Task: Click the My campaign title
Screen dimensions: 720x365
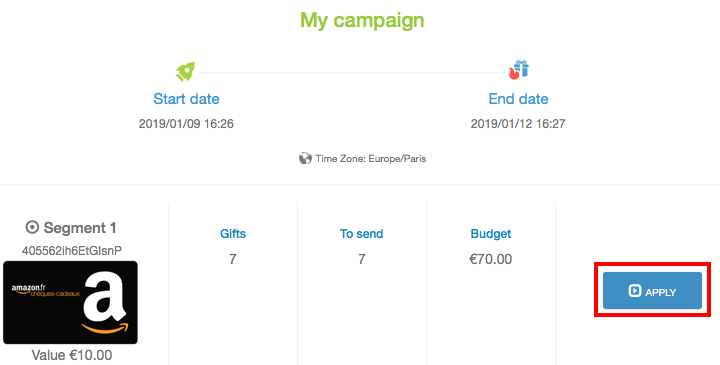Action: click(x=362, y=21)
